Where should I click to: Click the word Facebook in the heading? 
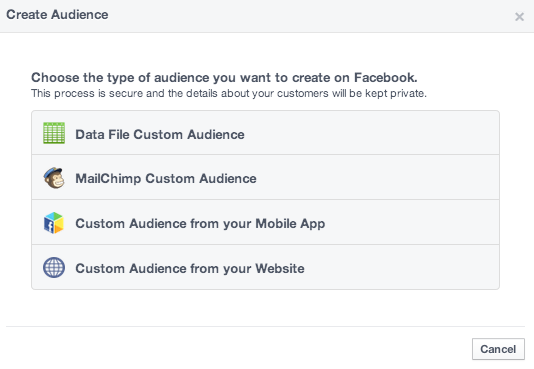[386, 78]
